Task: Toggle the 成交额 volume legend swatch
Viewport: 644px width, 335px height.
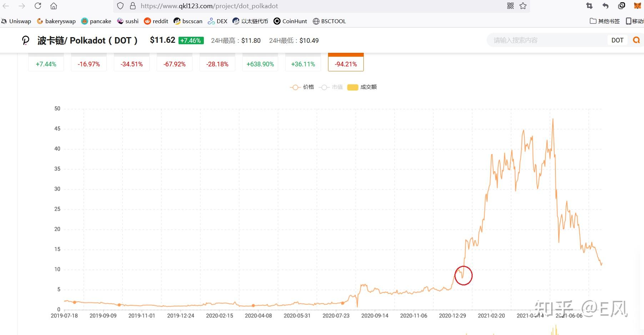Action: point(362,87)
